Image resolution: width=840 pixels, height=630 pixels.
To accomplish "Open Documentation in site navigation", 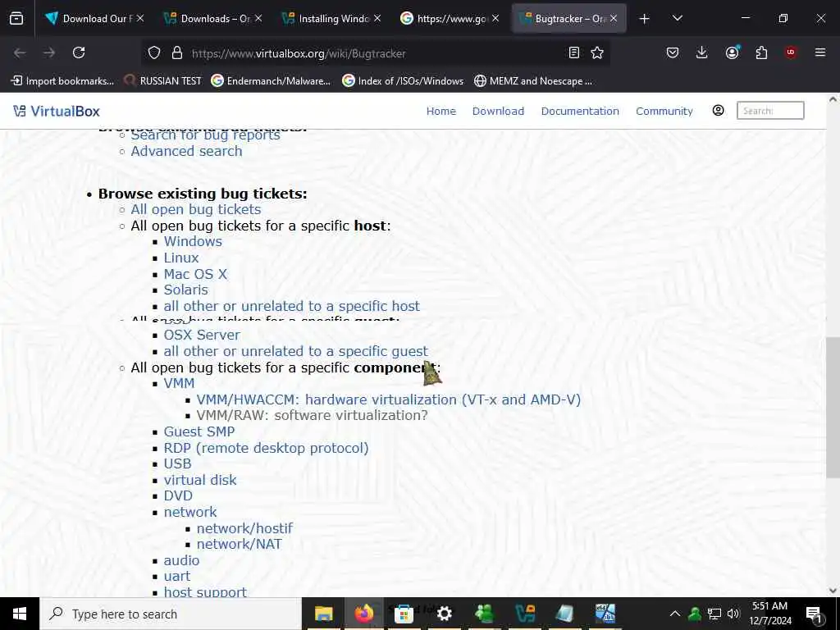I will (580, 111).
